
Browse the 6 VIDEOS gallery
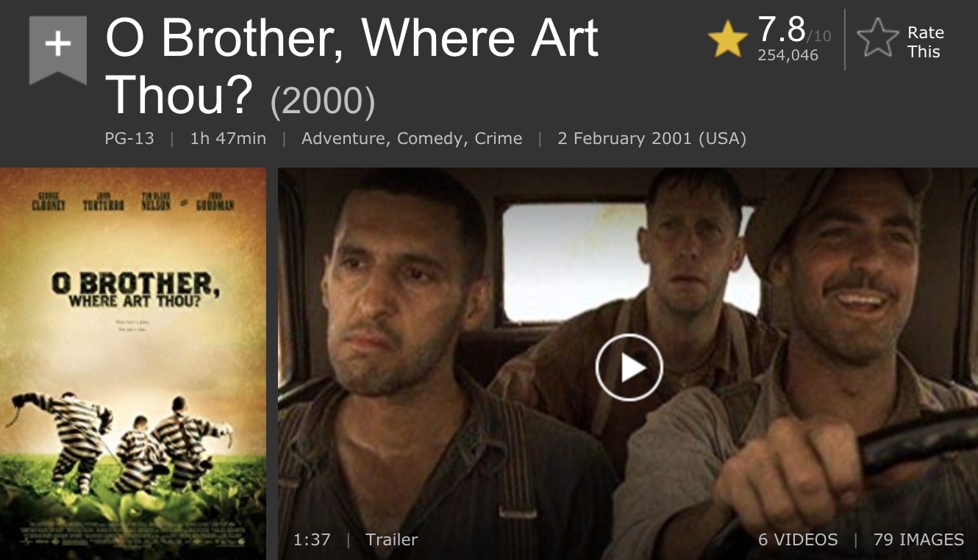(798, 539)
